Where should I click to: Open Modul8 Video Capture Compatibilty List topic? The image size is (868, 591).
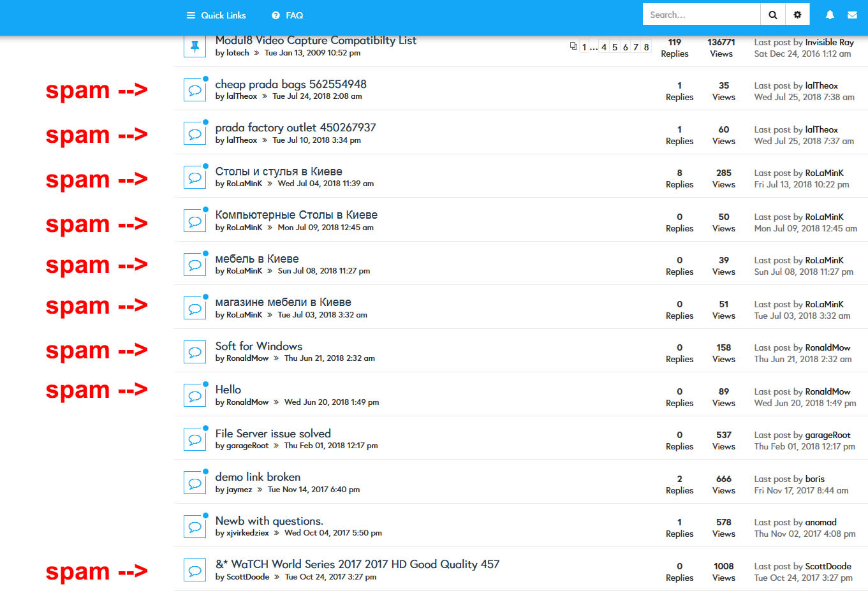click(316, 40)
